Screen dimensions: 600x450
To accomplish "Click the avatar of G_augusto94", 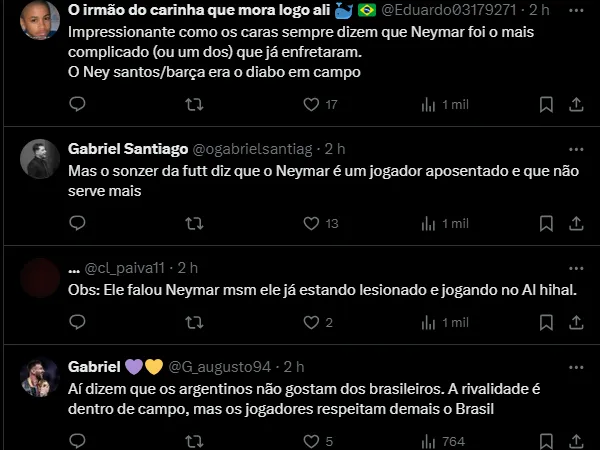I will [x=40, y=377].
